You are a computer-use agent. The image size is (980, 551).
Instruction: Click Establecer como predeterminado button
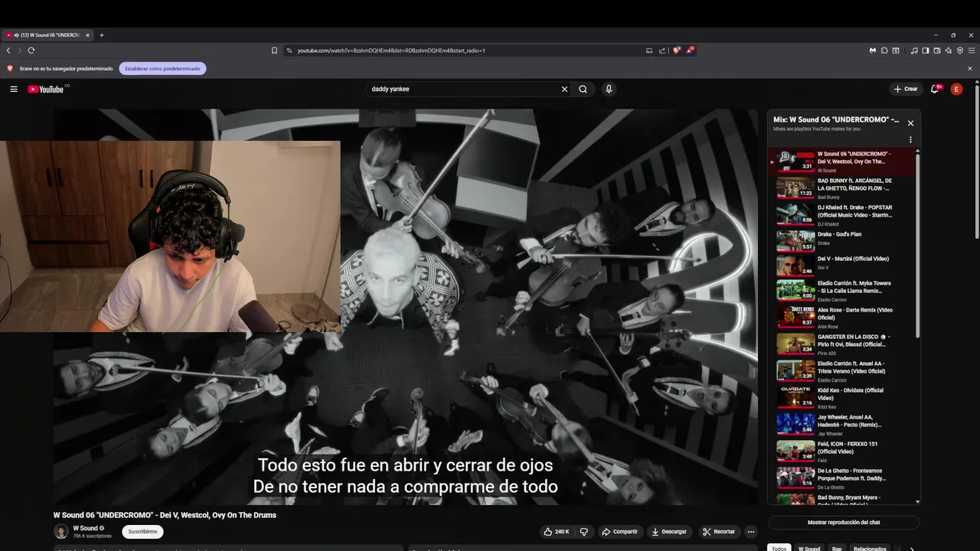[x=162, y=68]
